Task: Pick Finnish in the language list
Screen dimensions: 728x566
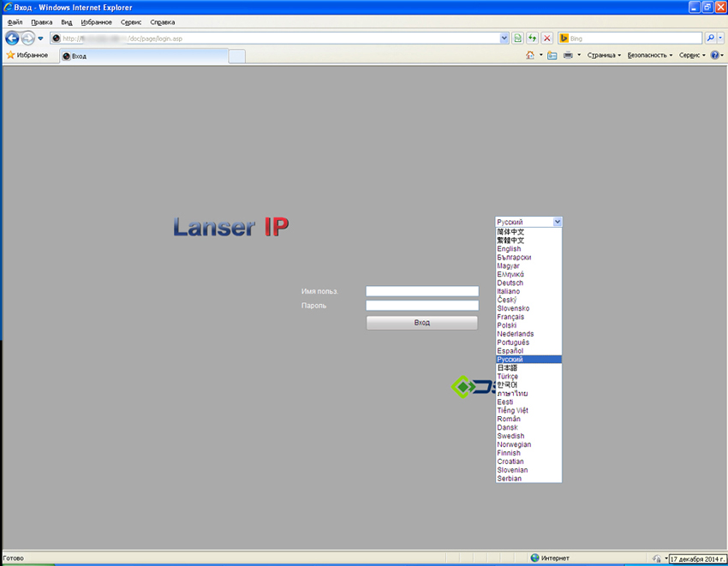Action: coord(528,453)
